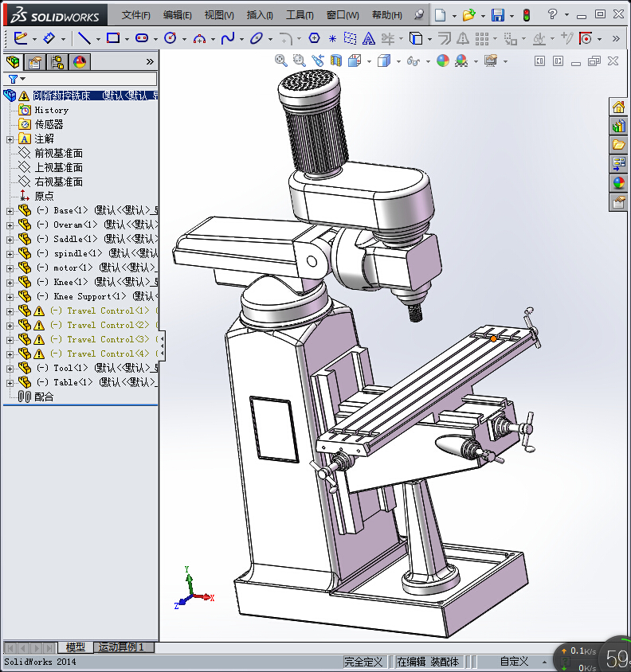Image resolution: width=631 pixels, height=672 pixels.
Task: Expand the Saddle<1> component
Action: tap(10, 240)
